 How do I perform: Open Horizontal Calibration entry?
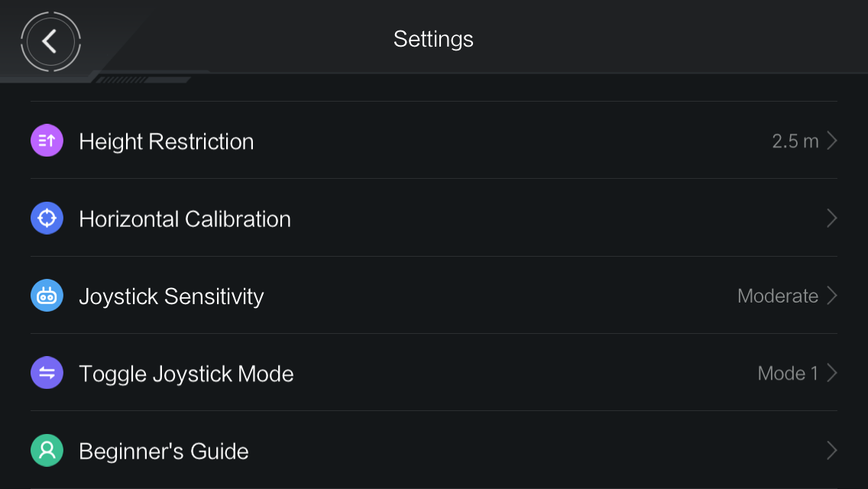click(434, 219)
